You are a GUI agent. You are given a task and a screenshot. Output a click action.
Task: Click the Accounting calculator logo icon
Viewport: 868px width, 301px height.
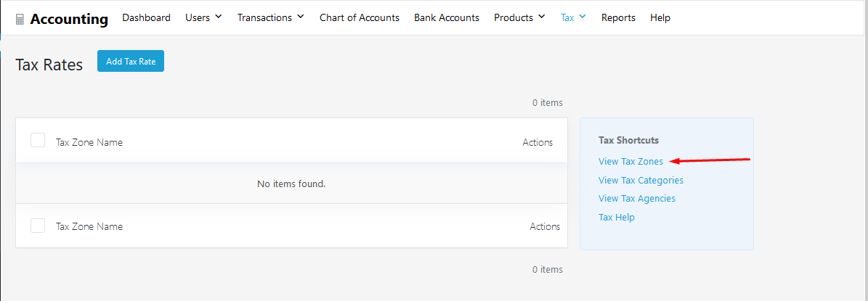(20, 19)
